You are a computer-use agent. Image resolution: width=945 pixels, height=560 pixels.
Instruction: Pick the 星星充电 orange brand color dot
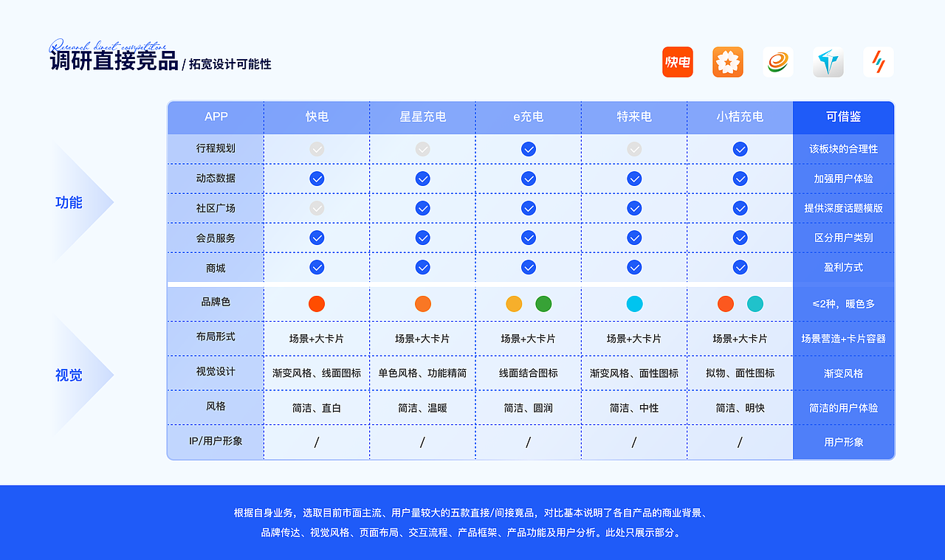click(423, 304)
